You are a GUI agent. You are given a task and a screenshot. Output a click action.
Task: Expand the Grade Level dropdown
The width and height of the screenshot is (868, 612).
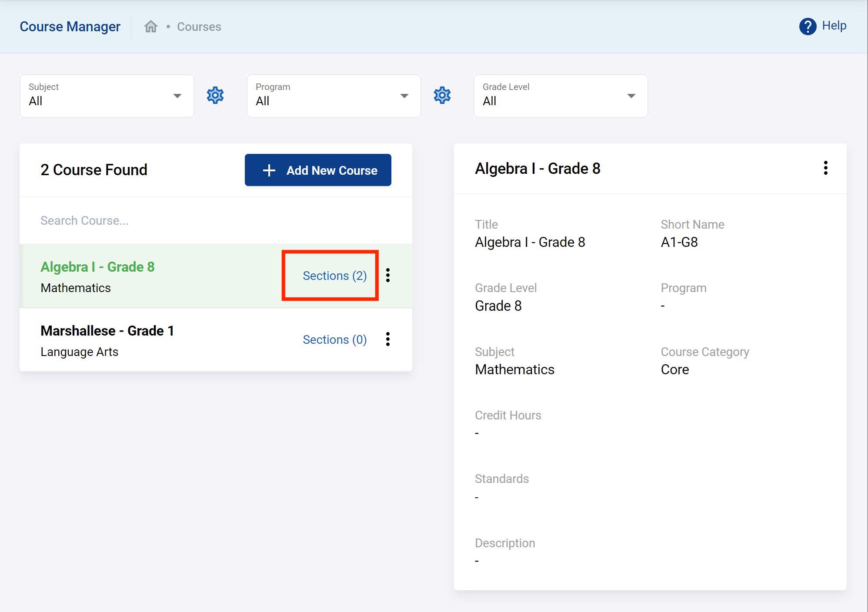click(561, 96)
